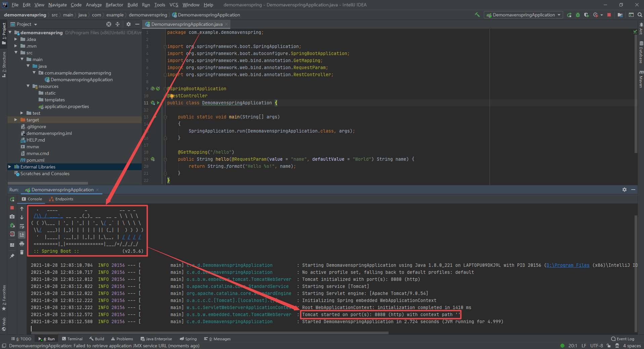Attach debugger using the Run panel bug icon
644x349 pixels.
coord(12,226)
